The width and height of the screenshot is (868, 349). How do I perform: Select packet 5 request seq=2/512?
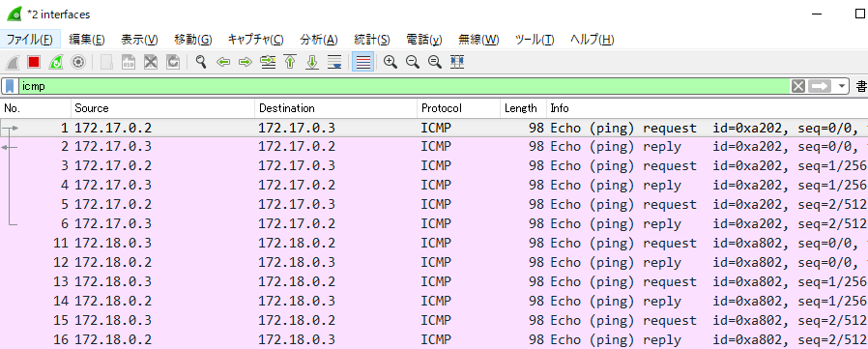[434, 205]
